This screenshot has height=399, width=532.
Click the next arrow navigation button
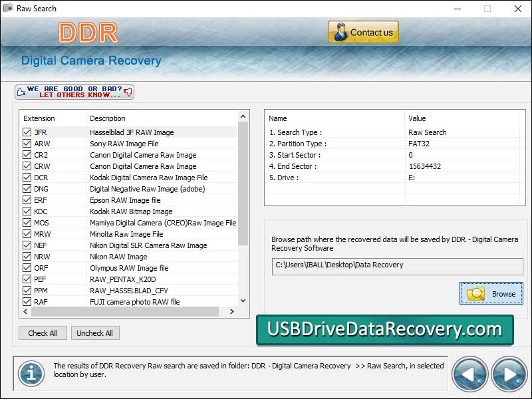509,374
